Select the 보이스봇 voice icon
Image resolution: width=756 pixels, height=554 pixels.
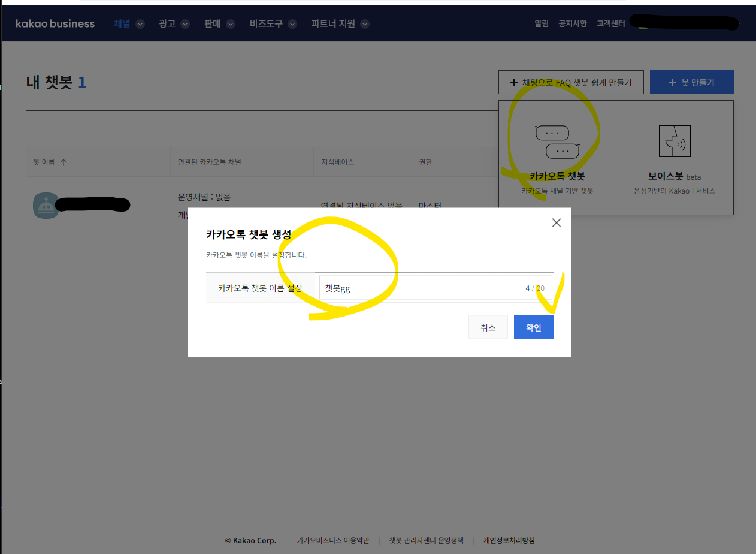675,141
